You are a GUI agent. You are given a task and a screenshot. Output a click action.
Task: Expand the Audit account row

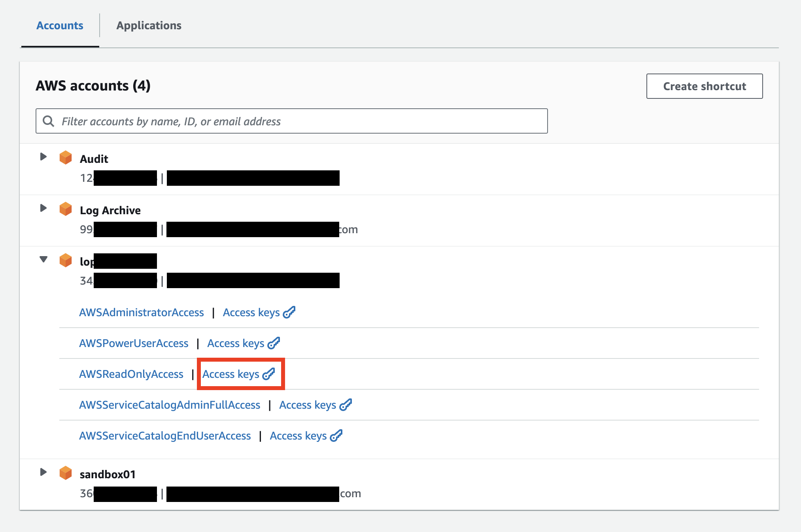point(43,157)
